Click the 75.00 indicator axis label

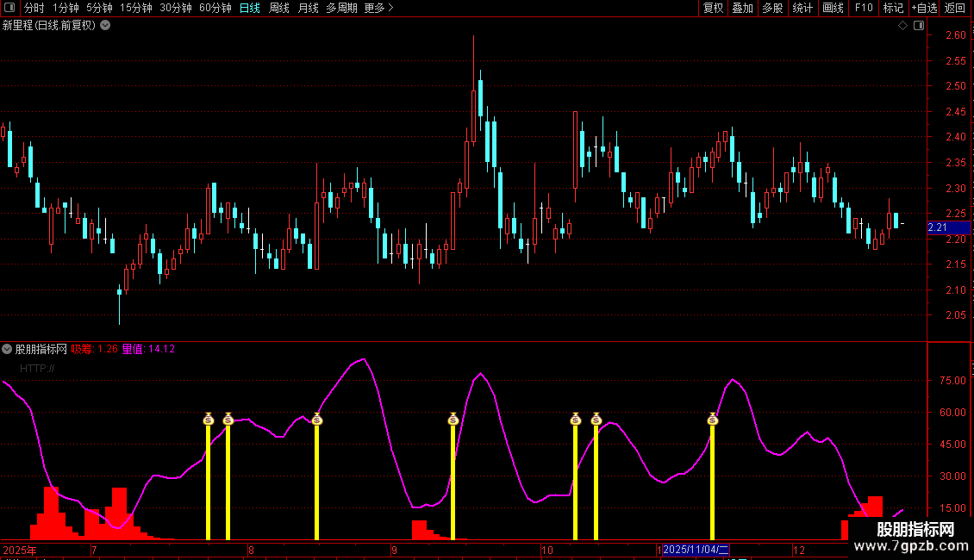click(x=952, y=381)
